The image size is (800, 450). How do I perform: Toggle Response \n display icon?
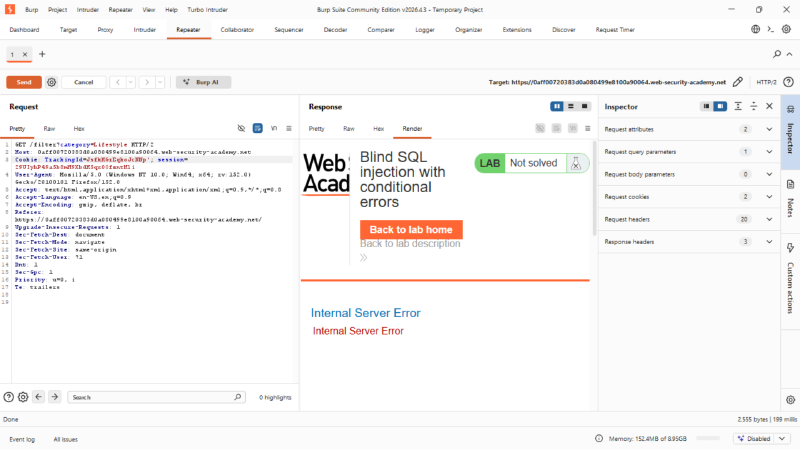tap(573, 128)
